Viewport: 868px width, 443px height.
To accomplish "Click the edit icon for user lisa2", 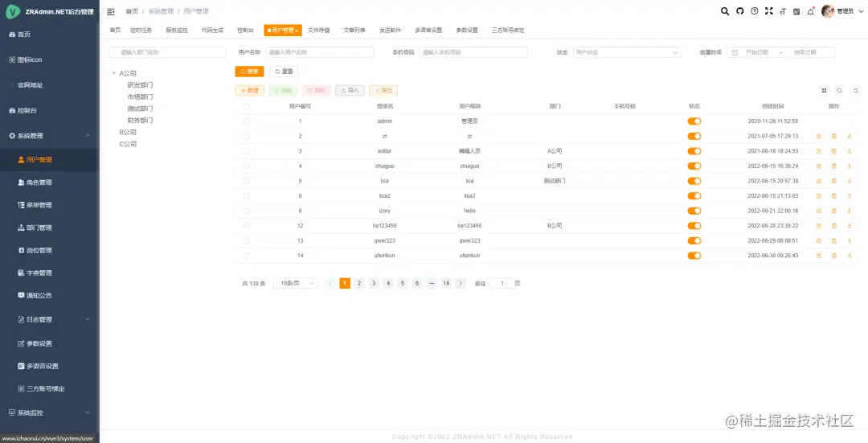I will tap(819, 196).
